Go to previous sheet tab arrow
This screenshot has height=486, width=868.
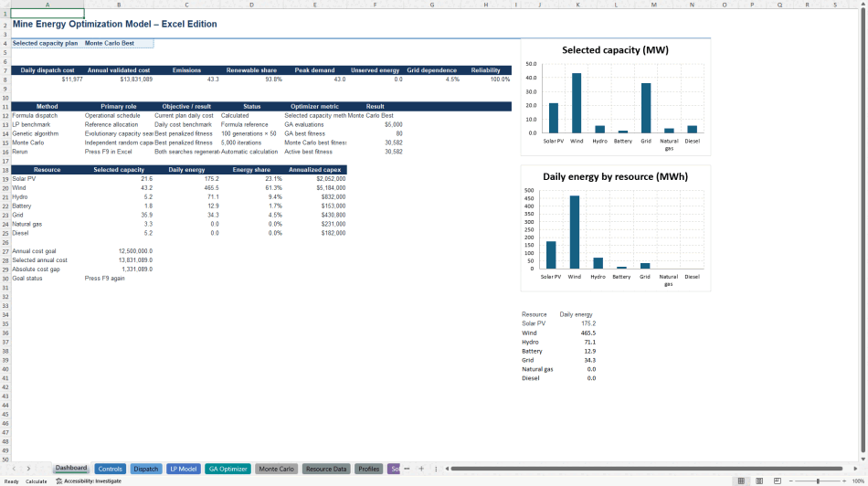[14, 469]
